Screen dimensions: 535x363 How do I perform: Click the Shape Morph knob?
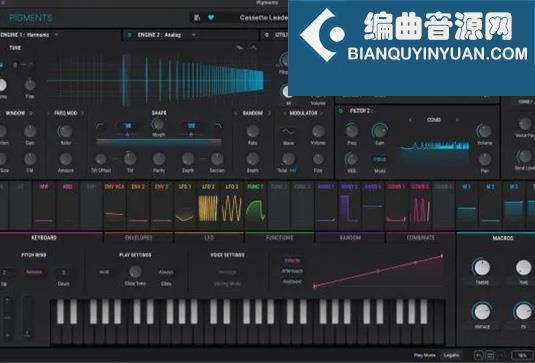point(158,124)
